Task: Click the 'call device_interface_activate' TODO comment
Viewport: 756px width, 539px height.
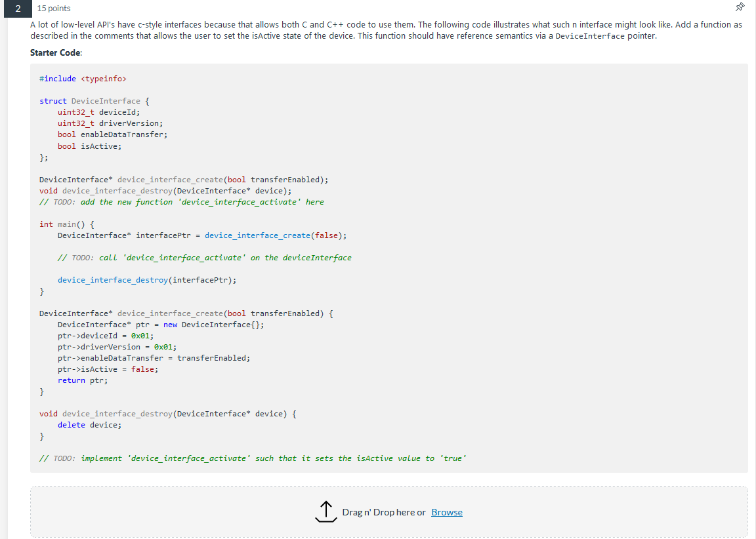Action: tap(205, 258)
